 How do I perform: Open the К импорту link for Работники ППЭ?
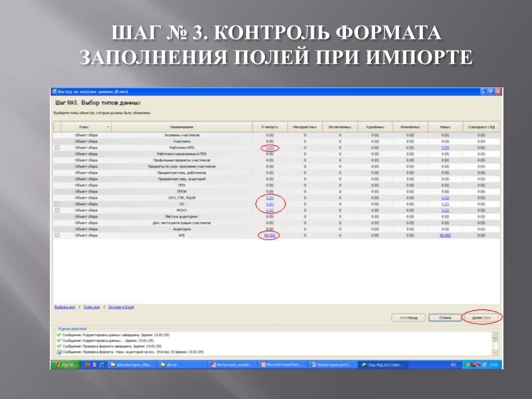pos(270,148)
